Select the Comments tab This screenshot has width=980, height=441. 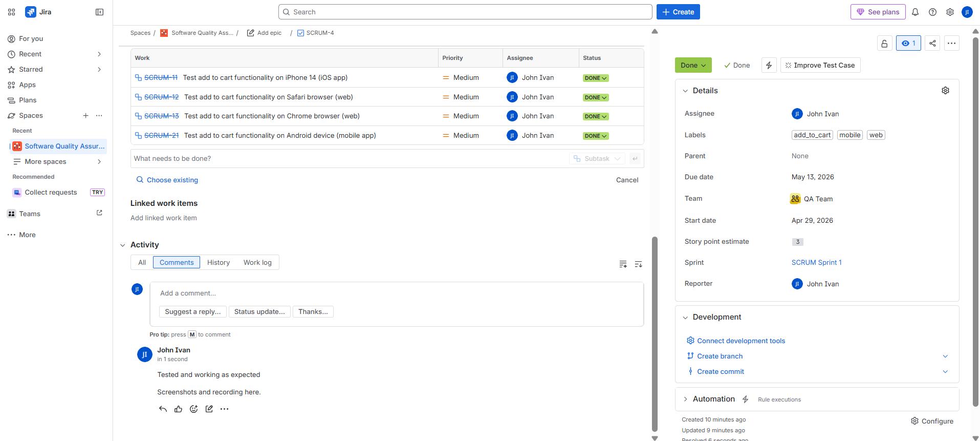tap(177, 262)
